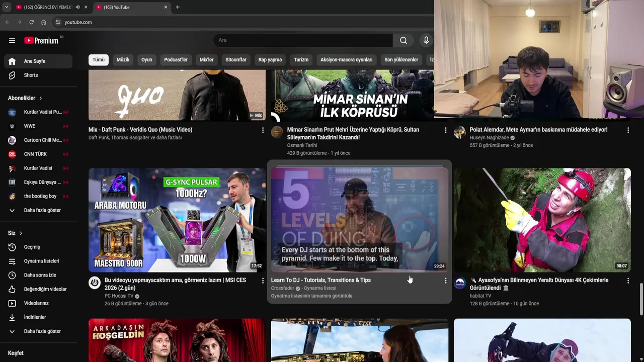Click into the Ara search field
The image size is (644, 362).
click(x=303, y=40)
